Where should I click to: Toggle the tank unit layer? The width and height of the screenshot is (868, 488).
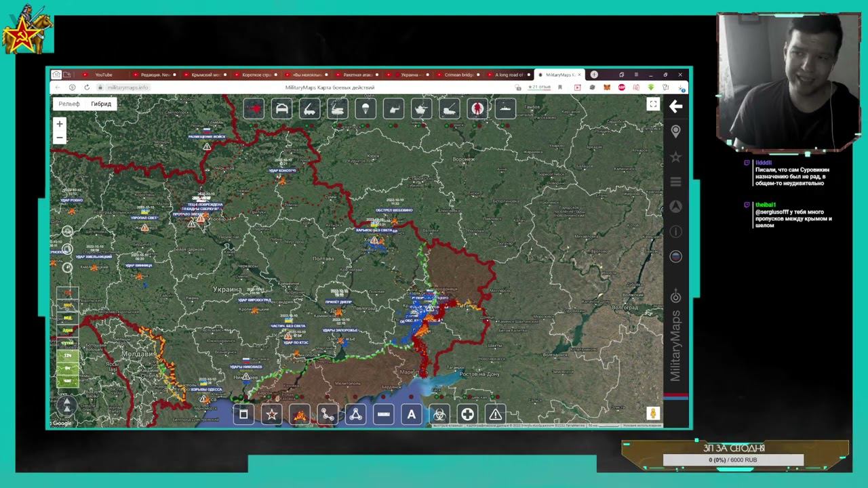[x=421, y=108]
